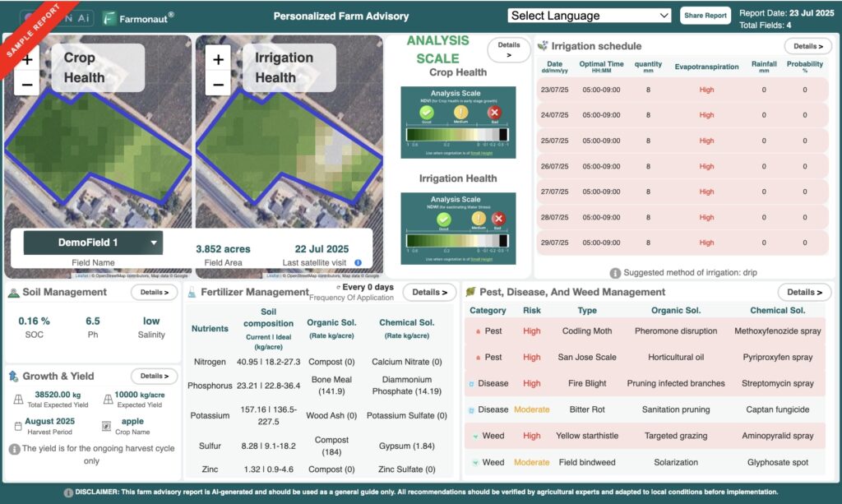
Task: Zoom out on the Irrigation Health map
Action: pyautogui.click(x=218, y=83)
